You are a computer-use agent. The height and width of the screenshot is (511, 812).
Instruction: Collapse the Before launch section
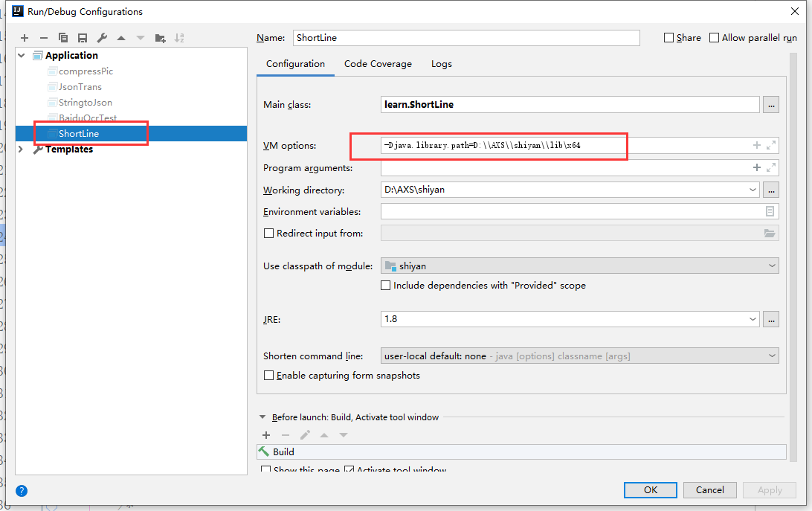point(262,417)
